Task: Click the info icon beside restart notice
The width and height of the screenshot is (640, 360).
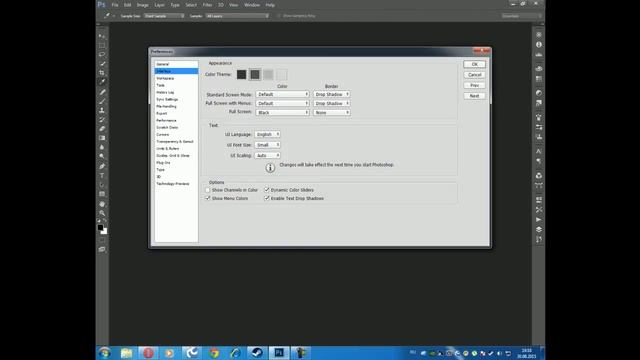Action: 270,168
